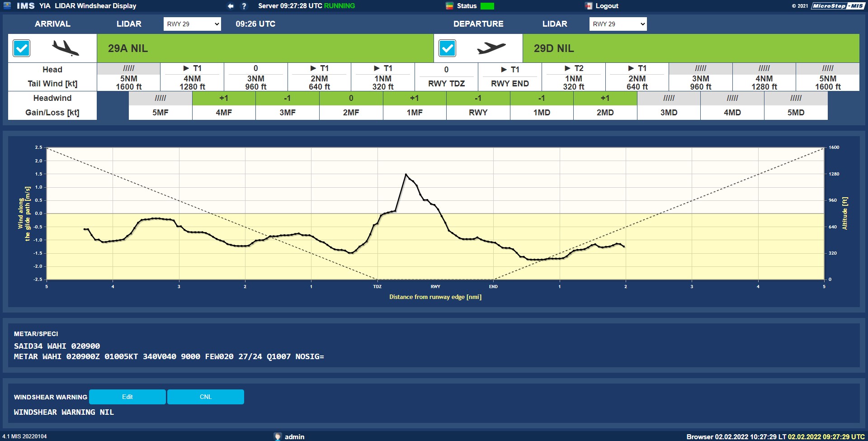Log out via the Logout link
This screenshot has height=441, width=868.
pyautogui.click(x=607, y=6)
